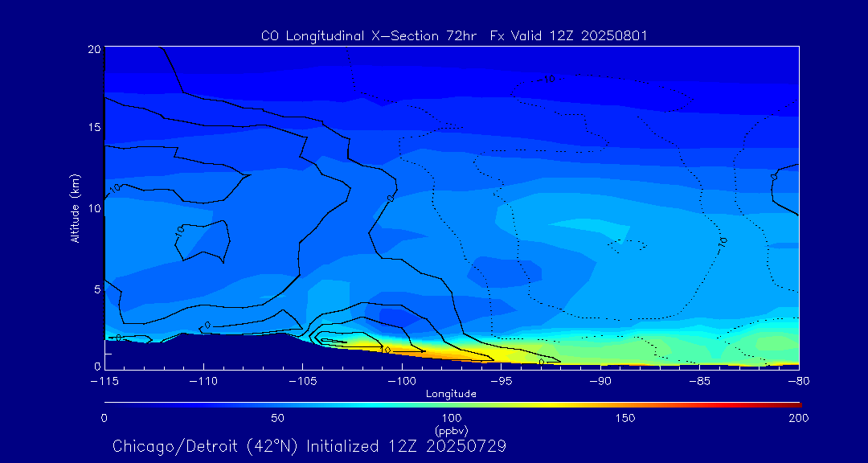Click the longitude tick label "-85"

(700, 382)
